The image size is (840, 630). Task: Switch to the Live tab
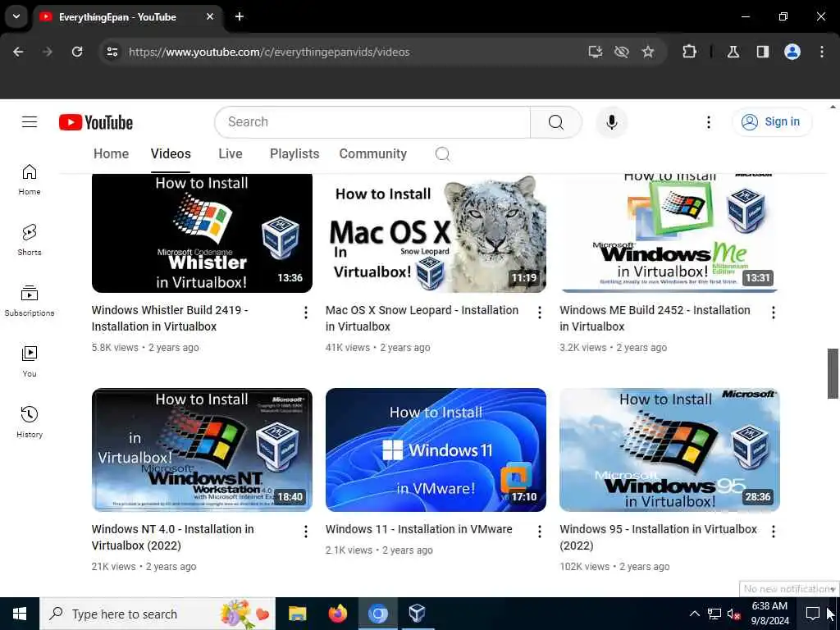(231, 153)
